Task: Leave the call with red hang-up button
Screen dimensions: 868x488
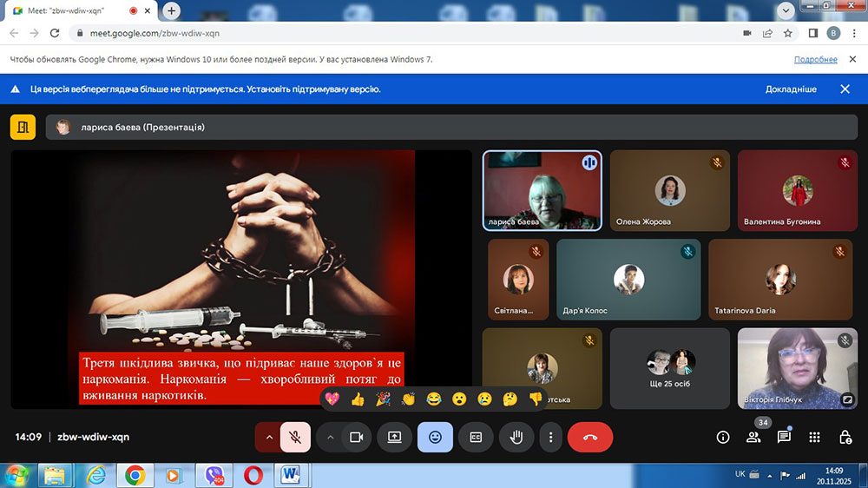Action: (590, 438)
